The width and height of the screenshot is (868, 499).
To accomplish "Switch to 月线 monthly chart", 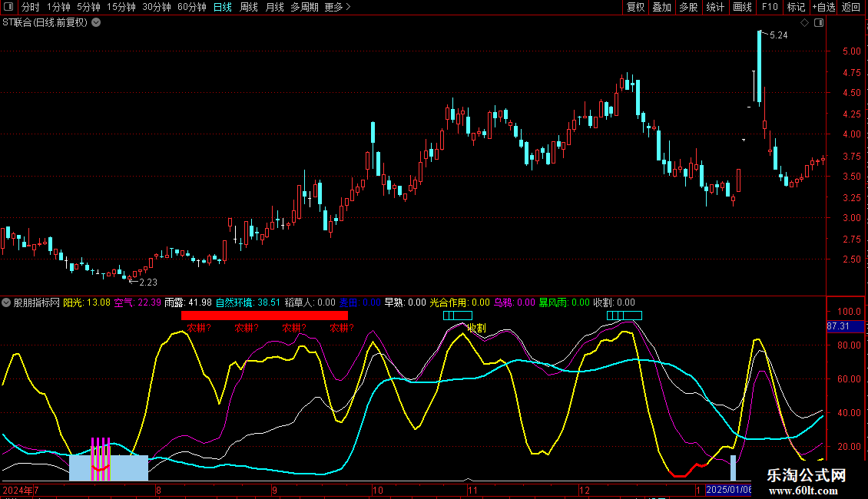I will pyautogui.click(x=274, y=7).
